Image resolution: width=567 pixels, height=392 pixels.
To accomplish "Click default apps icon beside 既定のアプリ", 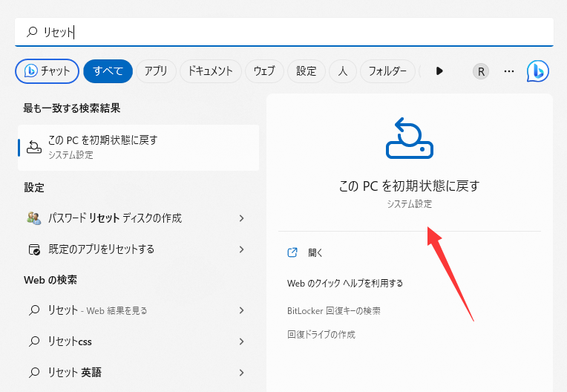I will 34,249.
